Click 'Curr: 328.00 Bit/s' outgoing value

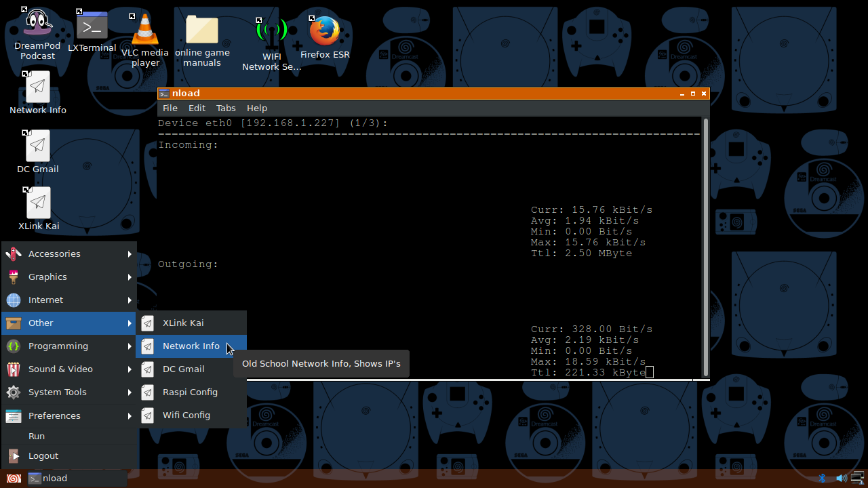(592, 329)
